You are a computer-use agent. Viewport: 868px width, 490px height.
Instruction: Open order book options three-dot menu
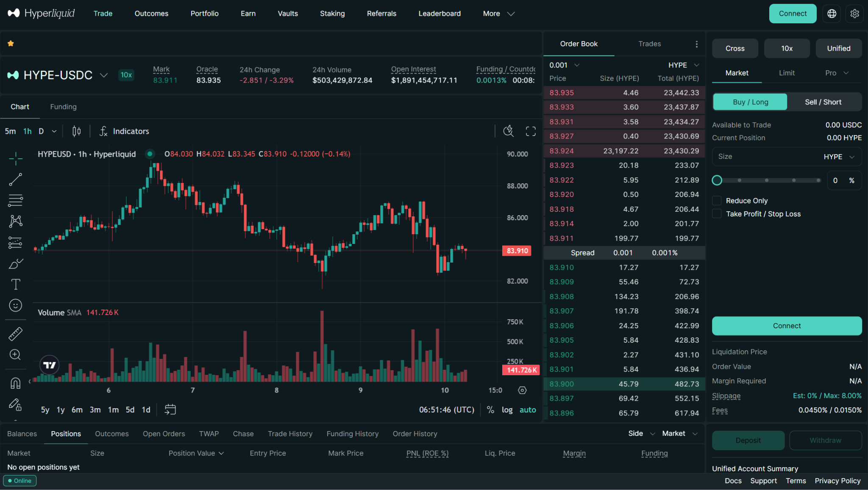point(696,44)
